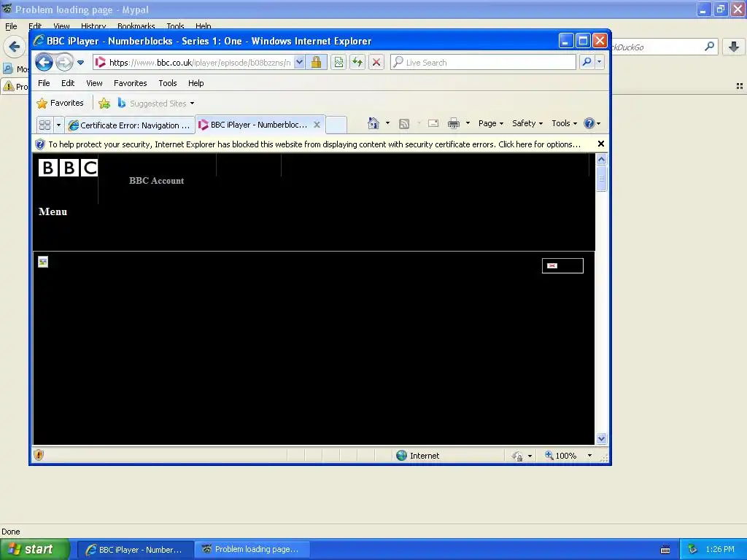Click the Read Mail envelope icon
The height and width of the screenshot is (560, 747).
tap(433, 123)
